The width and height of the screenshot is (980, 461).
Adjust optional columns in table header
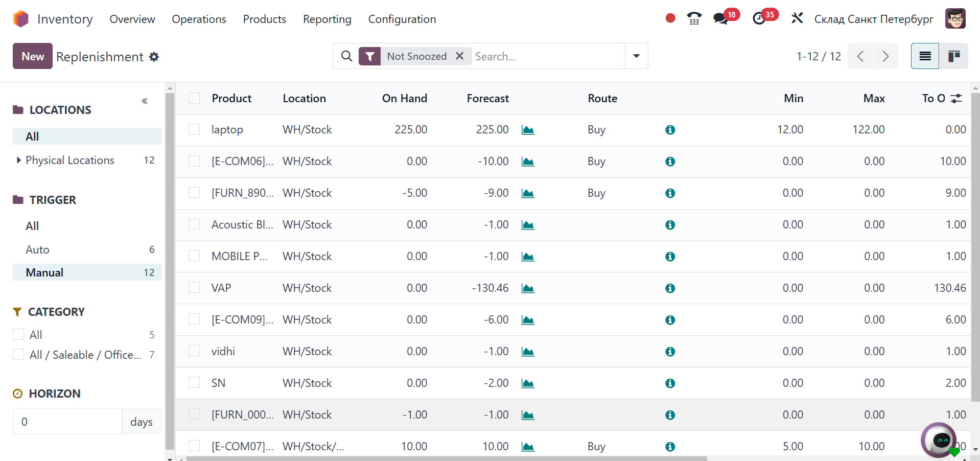[956, 99]
